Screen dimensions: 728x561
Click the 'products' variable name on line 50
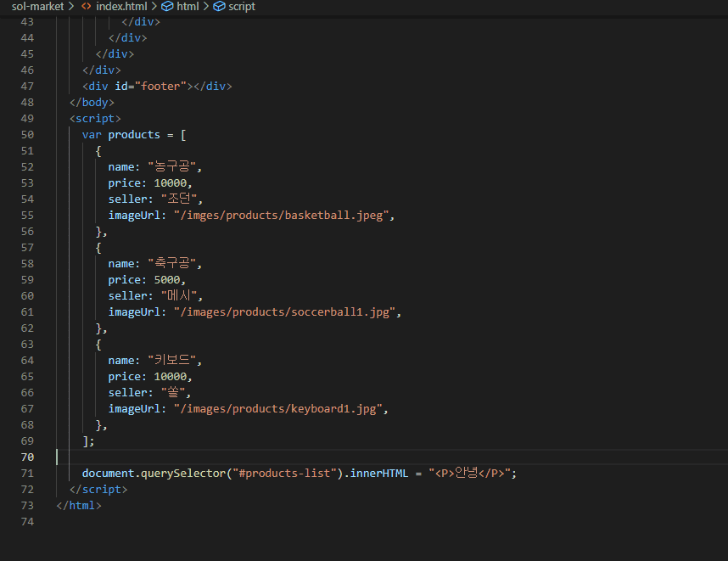click(x=134, y=135)
